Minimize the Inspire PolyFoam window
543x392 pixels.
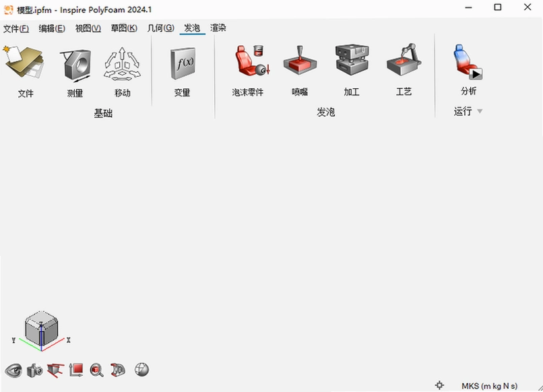pyautogui.click(x=468, y=7)
